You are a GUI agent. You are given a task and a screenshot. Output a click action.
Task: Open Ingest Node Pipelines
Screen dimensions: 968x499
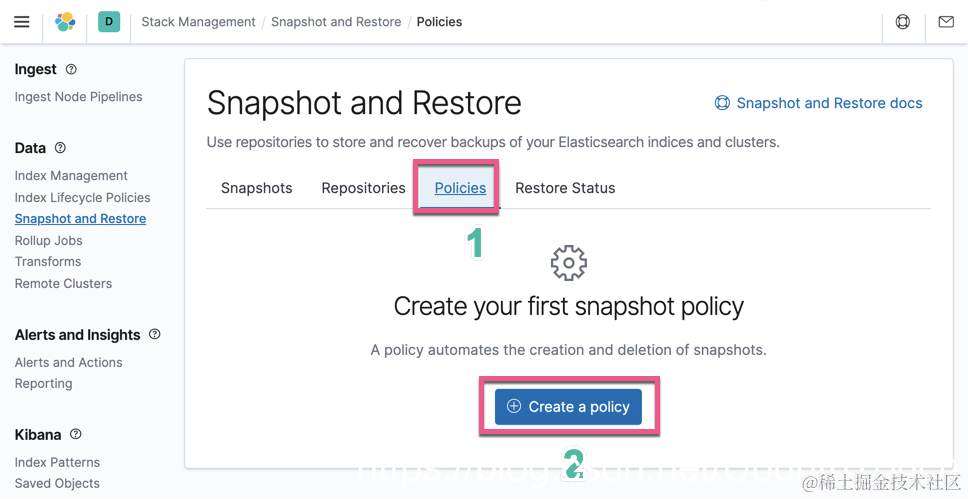78,96
